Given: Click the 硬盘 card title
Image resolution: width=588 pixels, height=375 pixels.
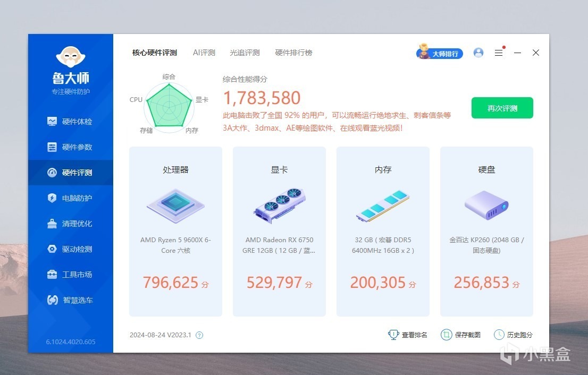Looking at the screenshot, I should click(487, 169).
